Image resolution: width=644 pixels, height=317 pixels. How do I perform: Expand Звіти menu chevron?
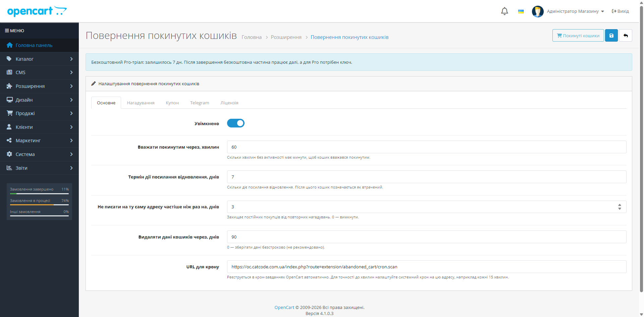tap(71, 168)
